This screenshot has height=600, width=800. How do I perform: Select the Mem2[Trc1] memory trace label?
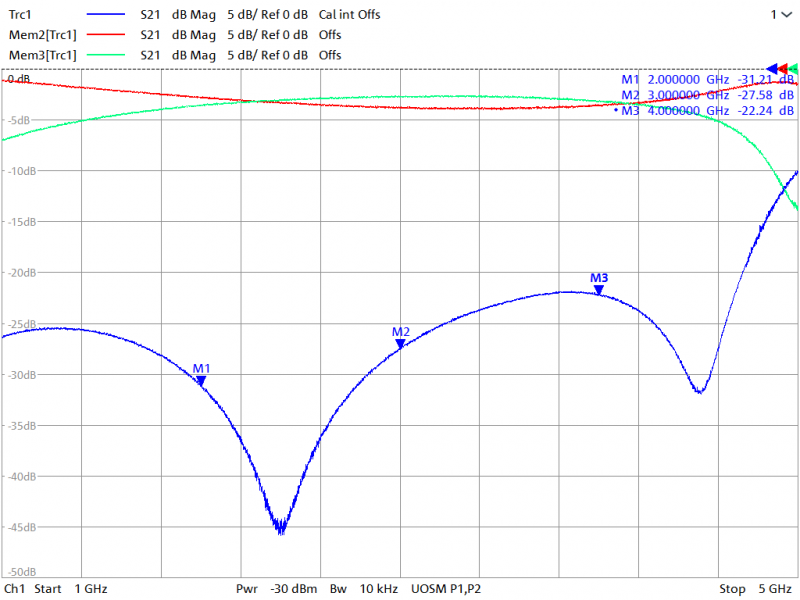40,35
